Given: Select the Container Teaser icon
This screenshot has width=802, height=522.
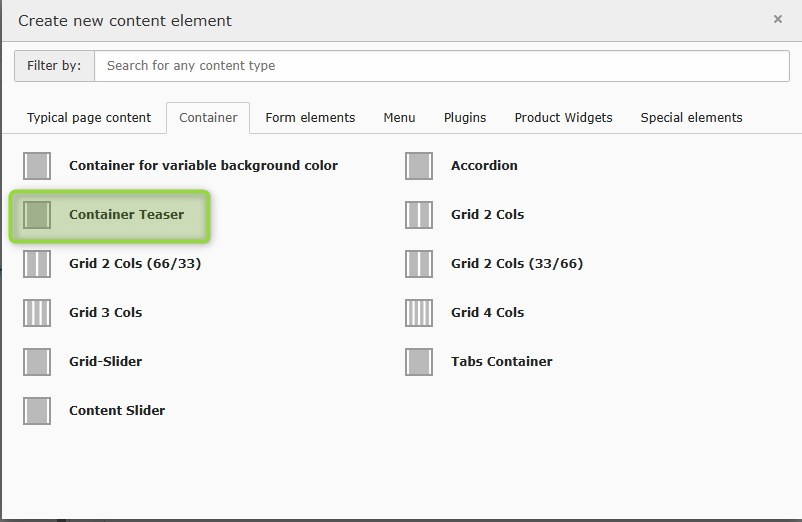Looking at the screenshot, I should (x=37, y=215).
